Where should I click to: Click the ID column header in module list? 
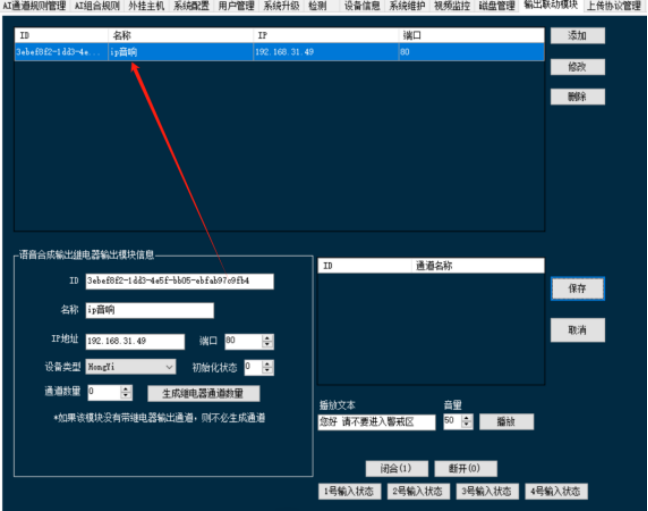point(62,36)
